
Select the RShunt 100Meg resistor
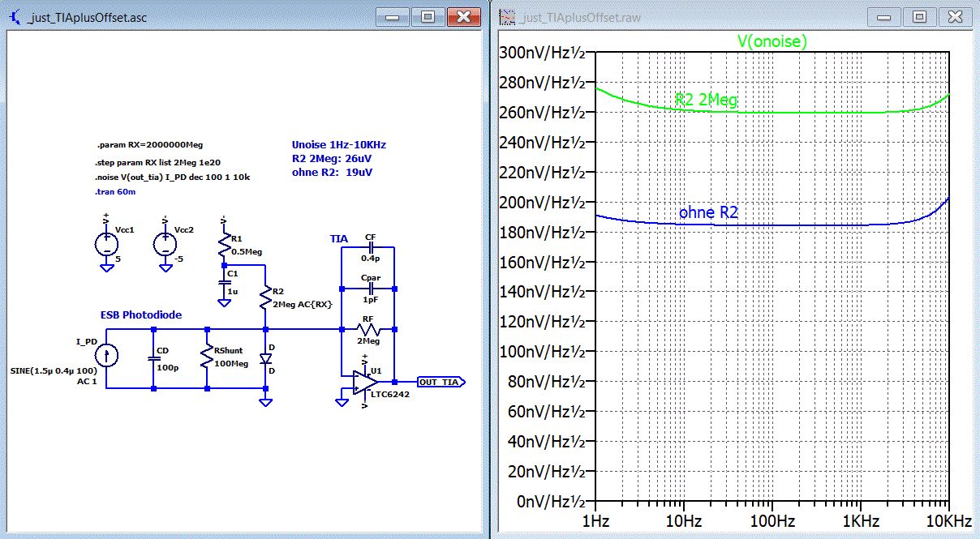[208, 357]
